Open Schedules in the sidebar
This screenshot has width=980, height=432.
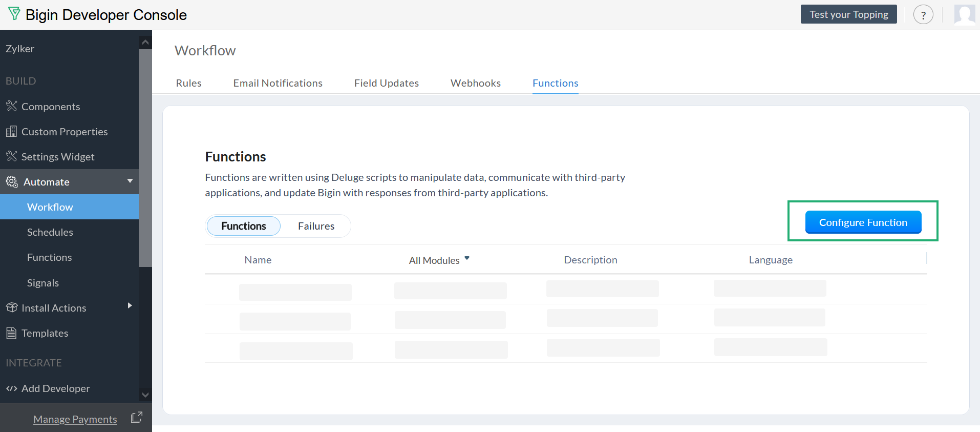(50, 232)
